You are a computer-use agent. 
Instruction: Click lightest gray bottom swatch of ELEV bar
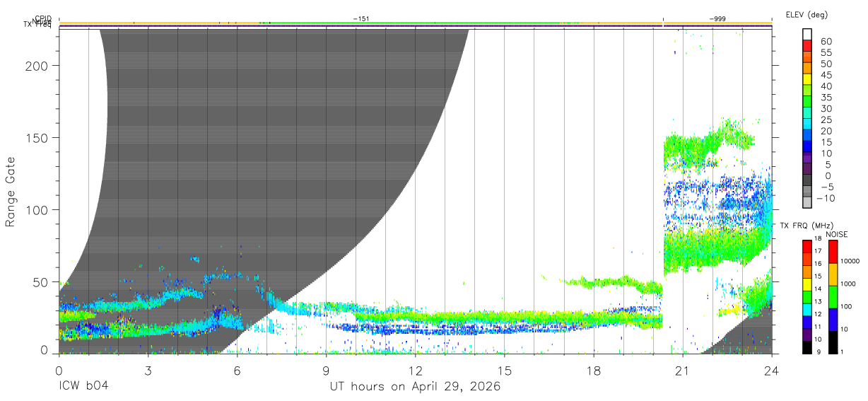pyautogui.click(x=807, y=204)
